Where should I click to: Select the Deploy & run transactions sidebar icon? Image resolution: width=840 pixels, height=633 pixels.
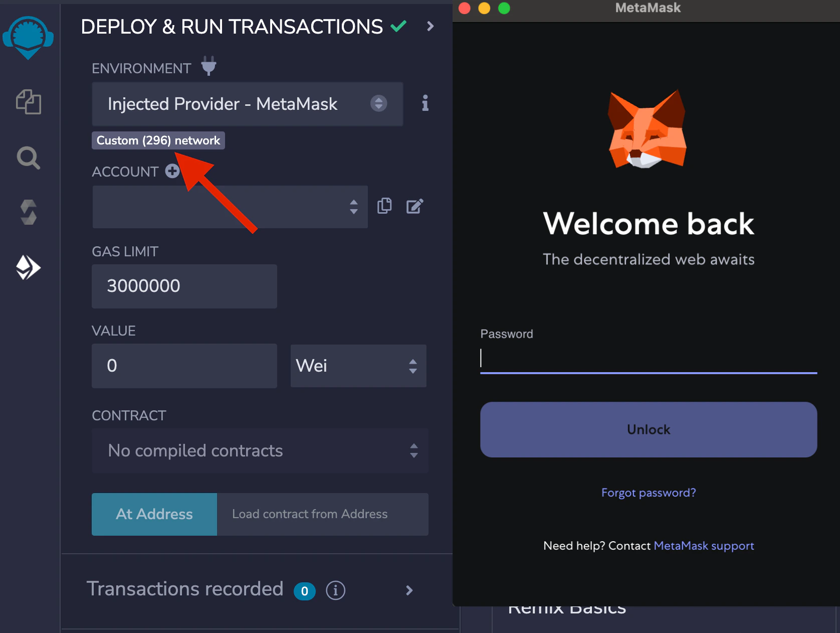coord(29,267)
